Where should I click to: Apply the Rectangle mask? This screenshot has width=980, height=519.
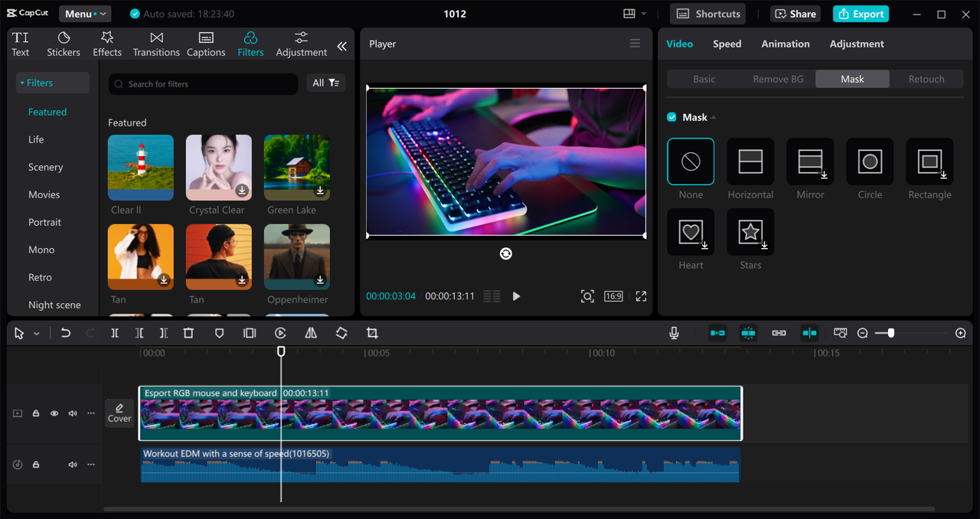pos(929,162)
